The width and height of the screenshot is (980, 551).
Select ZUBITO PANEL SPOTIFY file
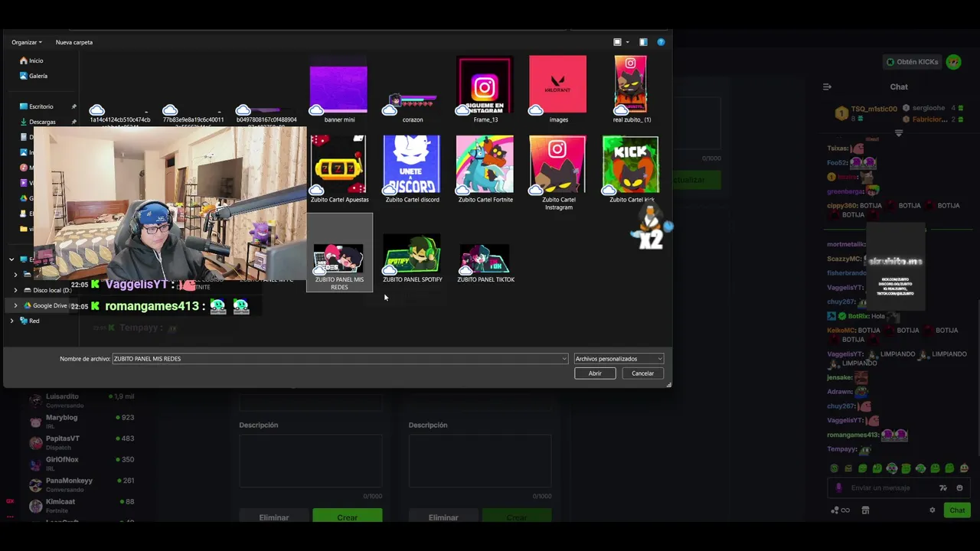(412, 259)
